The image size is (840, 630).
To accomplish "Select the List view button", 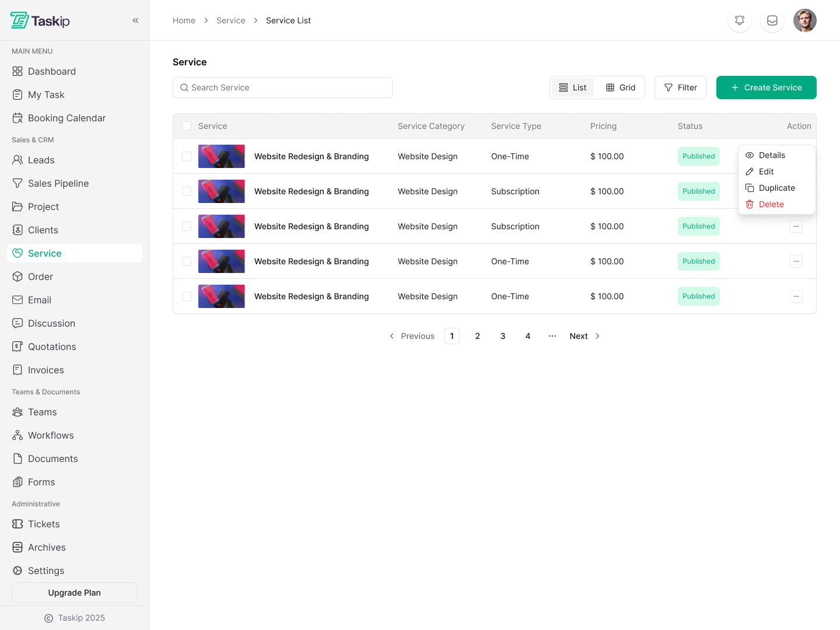I will [x=573, y=87].
